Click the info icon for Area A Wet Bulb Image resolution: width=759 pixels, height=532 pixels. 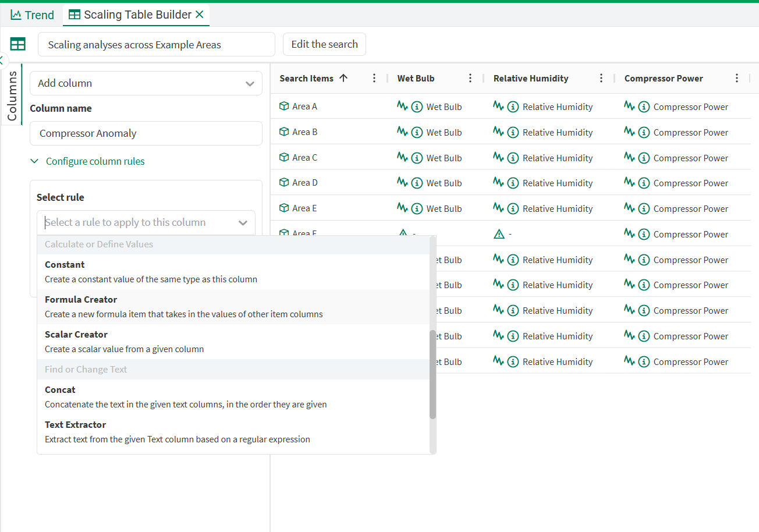(x=417, y=107)
